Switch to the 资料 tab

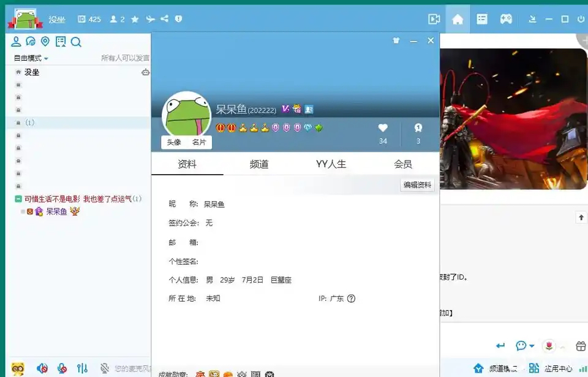(x=187, y=164)
